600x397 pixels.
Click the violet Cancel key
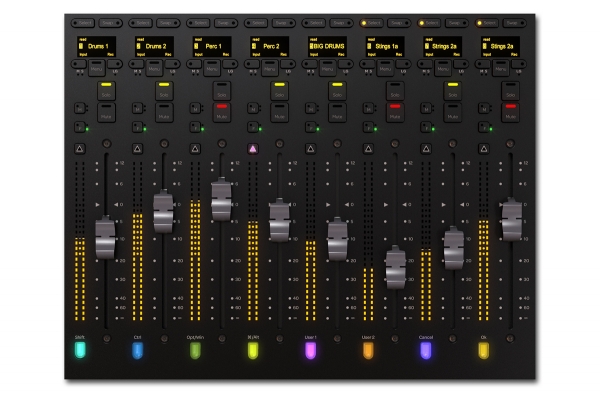[x=426, y=350]
